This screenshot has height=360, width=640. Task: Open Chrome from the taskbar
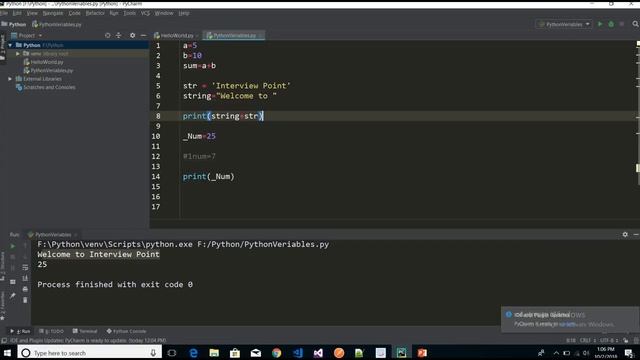277,353
